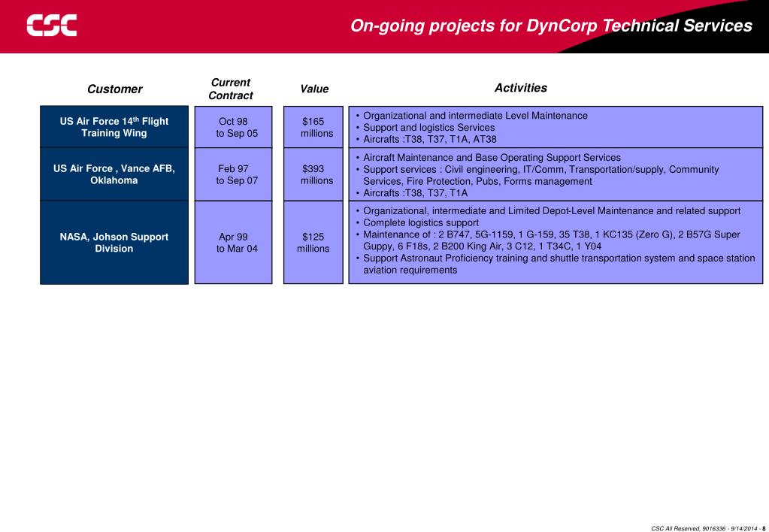Click 'Complete logistics support' bullet
Viewport: 769px width, 532px height.
pos(417,222)
